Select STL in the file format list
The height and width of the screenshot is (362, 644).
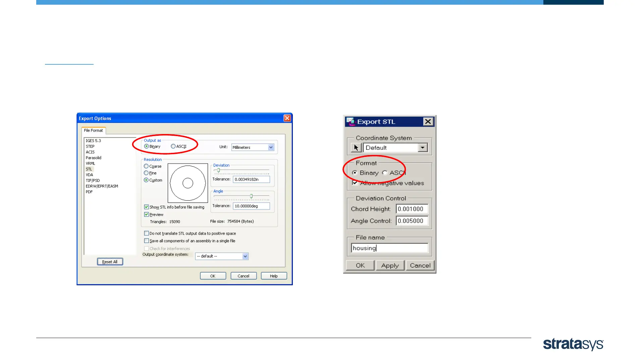pos(89,169)
